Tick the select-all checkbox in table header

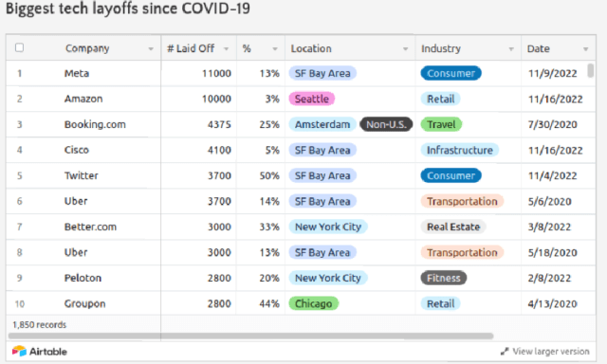19,47
